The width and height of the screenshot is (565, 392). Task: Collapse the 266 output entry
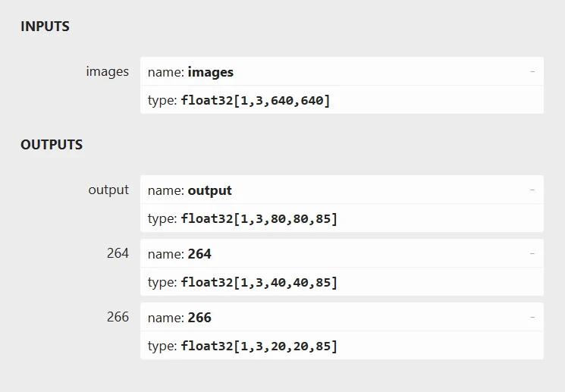532,317
